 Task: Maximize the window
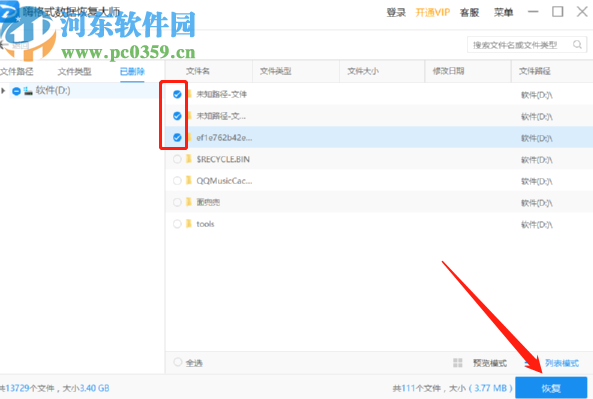tap(557, 12)
